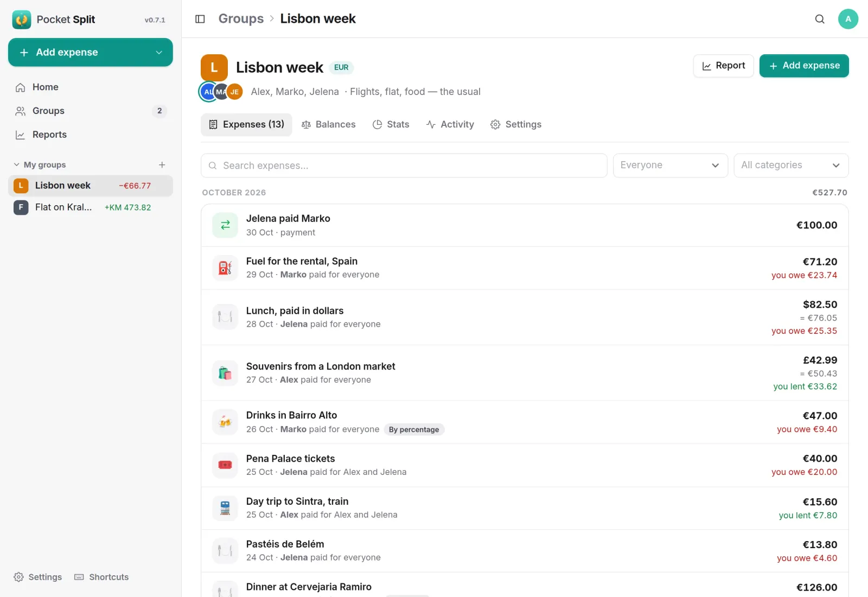Collapse the My groups section
The image size is (868, 597).
[39, 165]
